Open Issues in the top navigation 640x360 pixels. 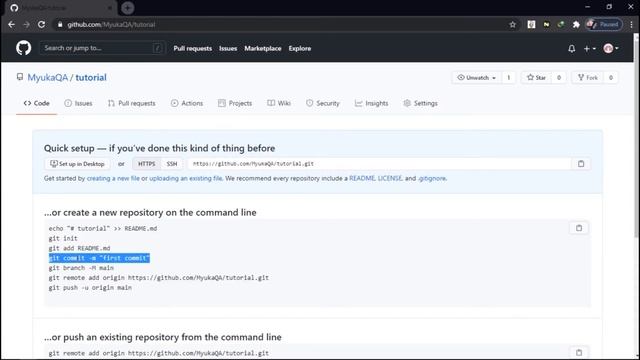coord(228,48)
